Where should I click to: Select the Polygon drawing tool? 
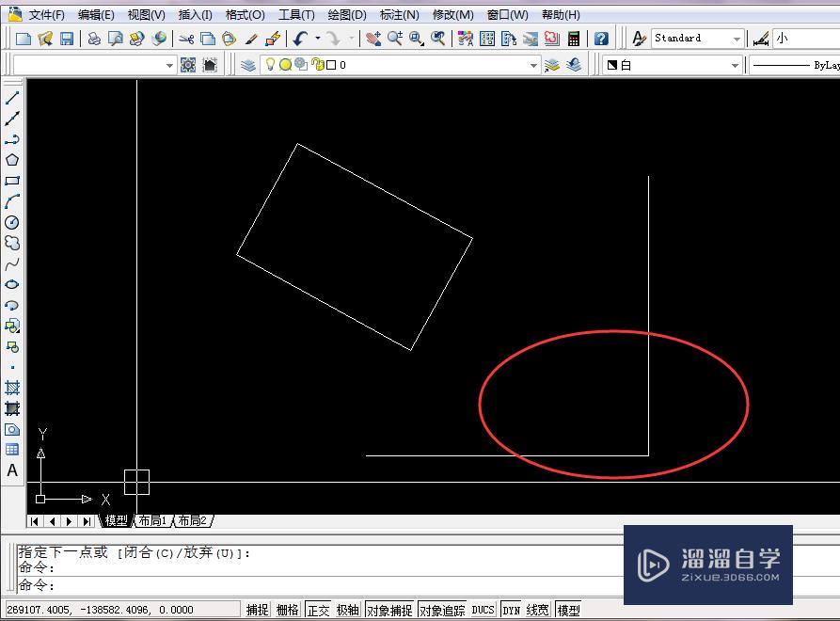11,158
